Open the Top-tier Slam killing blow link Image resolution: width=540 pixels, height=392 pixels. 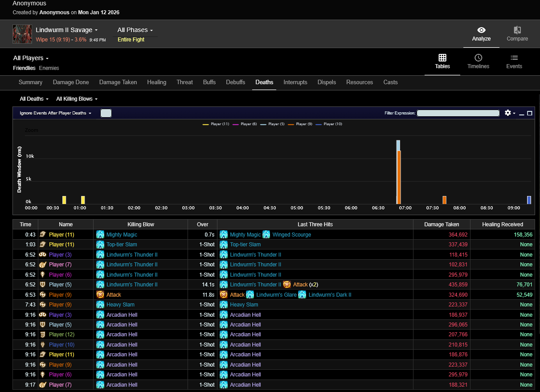tap(122, 245)
